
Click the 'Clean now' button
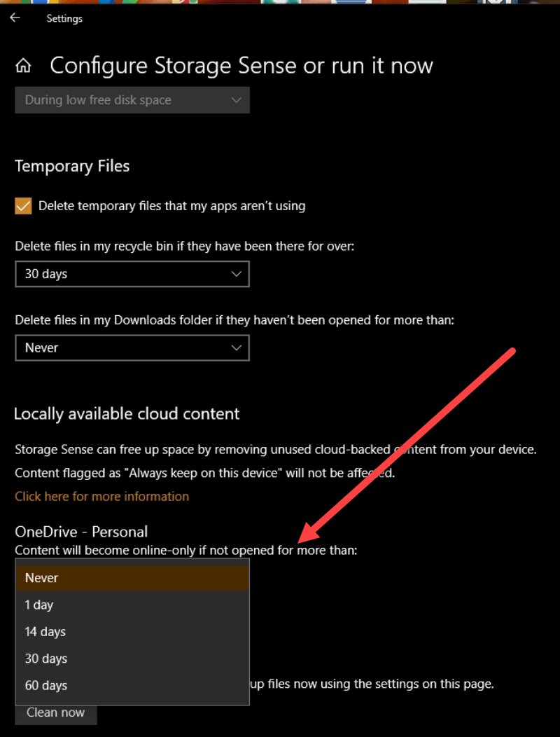(x=56, y=715)
